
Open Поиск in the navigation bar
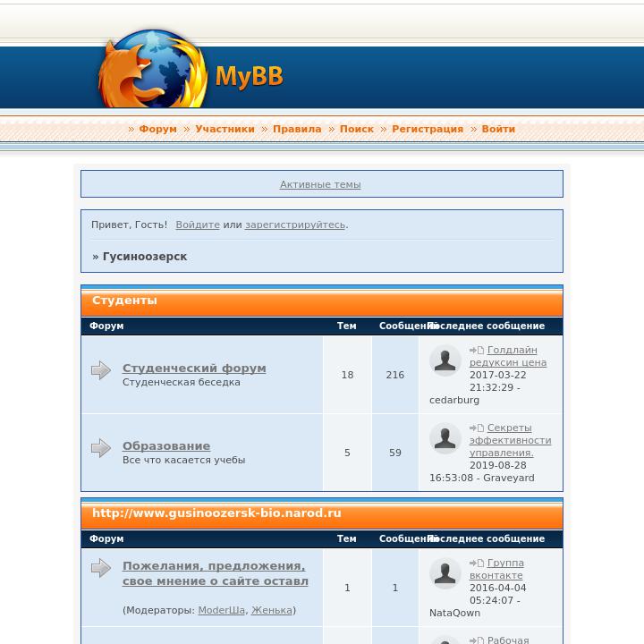click(x=357, y=129)
